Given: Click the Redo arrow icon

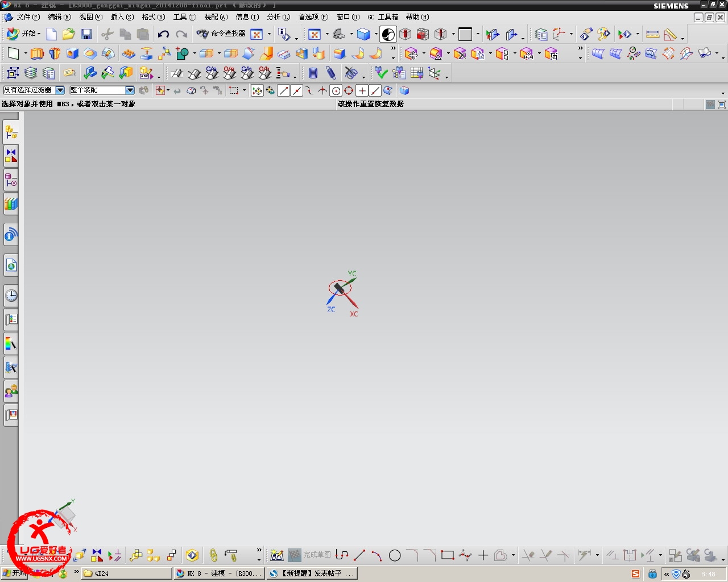Looking at the screenshot, I should tap(181, 34).
